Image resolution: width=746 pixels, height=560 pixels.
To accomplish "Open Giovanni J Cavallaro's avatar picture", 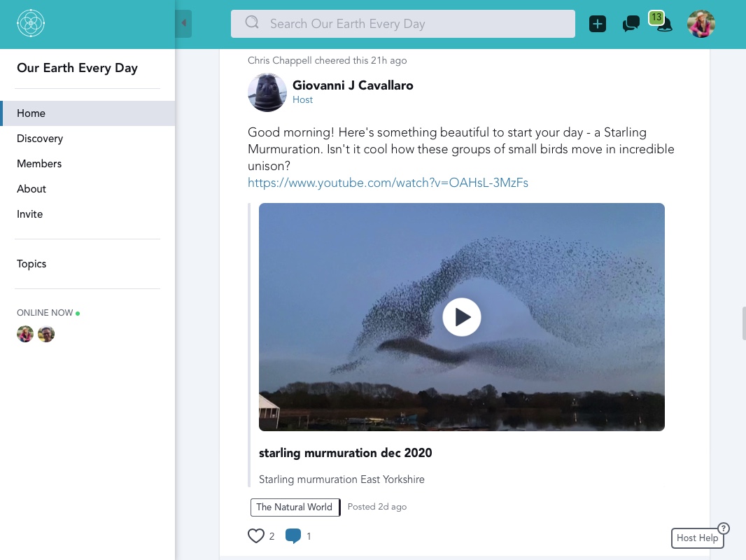I will [267, 92].
